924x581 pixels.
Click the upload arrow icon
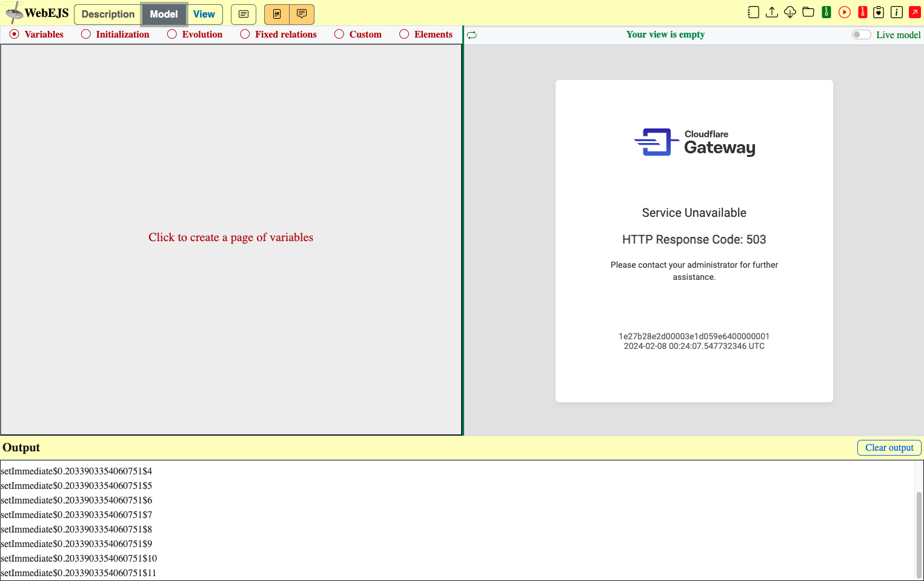coord(772,12)
